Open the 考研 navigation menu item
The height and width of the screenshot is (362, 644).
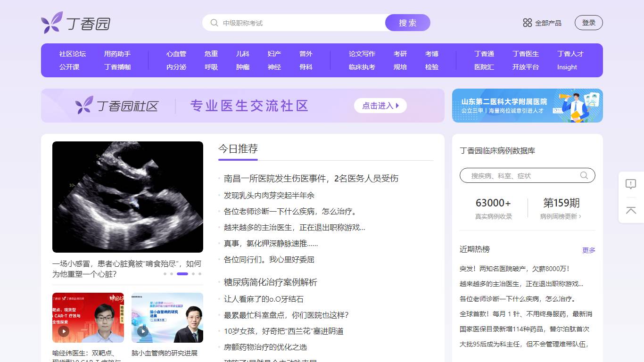click(400, 54)
